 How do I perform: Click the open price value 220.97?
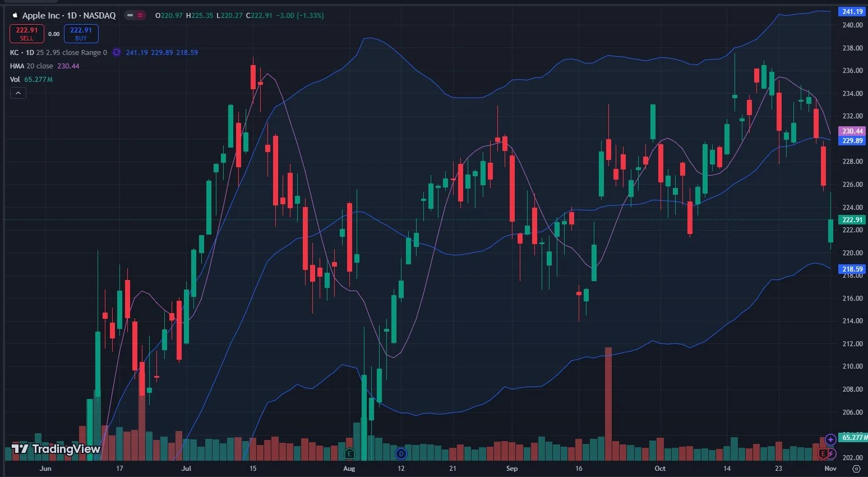(171, 16)
